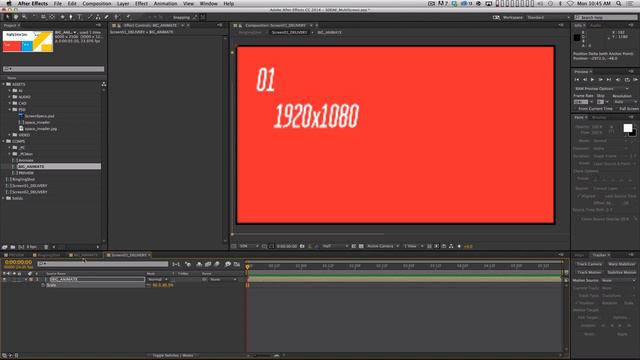Expand the Solids folder
Screen dimensions: 640x360
point(4,198)
